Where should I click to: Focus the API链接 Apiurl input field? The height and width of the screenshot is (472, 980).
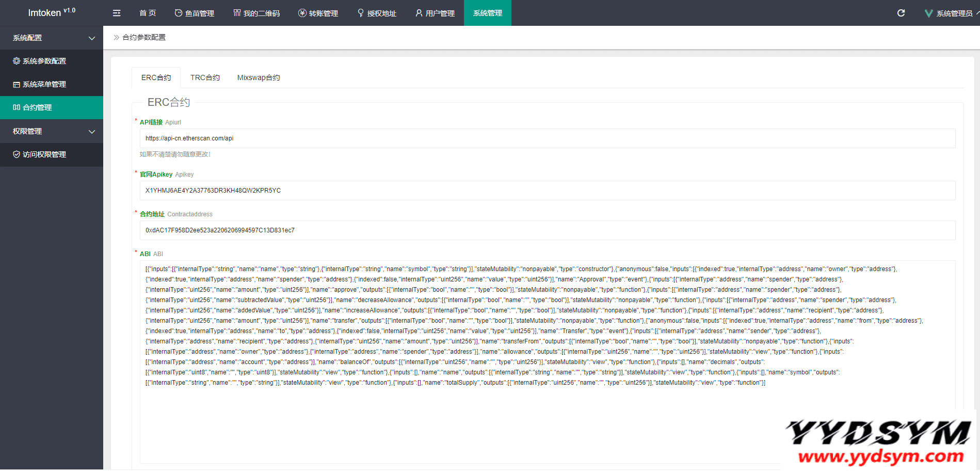tap(548, 138)
